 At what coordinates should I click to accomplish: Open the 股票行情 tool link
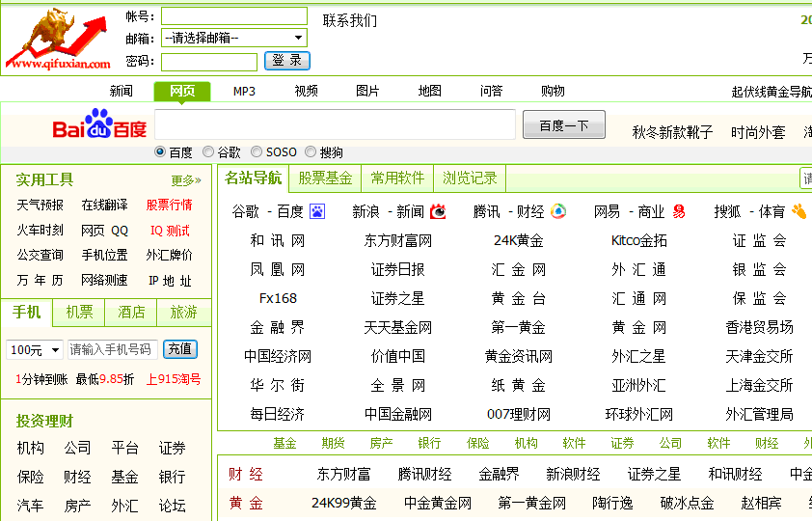[x=170, y=206]
